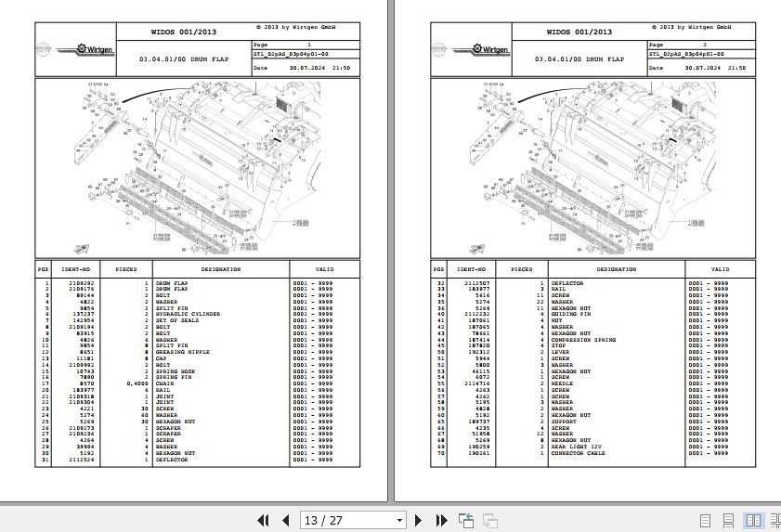781x532 pixels.
Task: Jump to the last page
Action: pos(441,521)
